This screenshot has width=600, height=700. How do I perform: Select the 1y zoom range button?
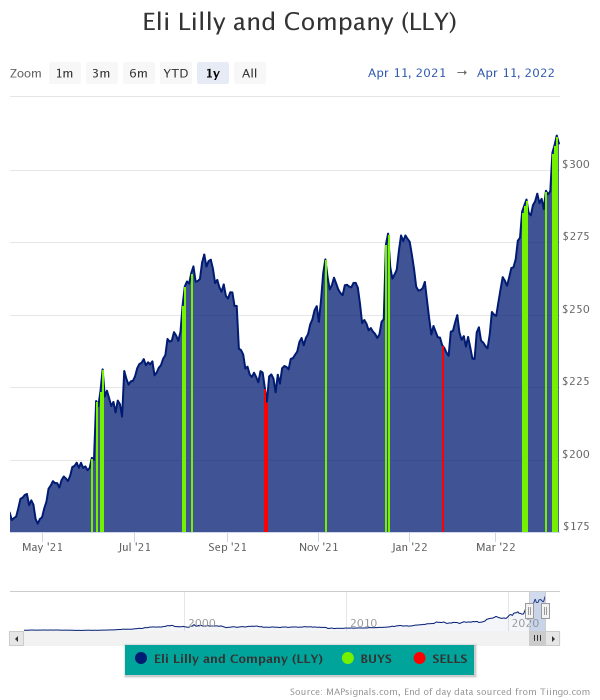[x=213, y=73]
